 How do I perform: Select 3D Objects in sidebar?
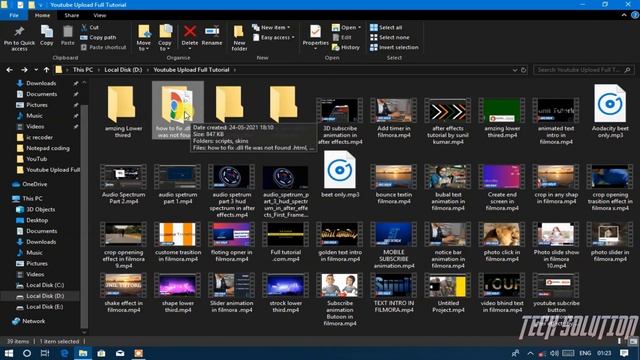40,209
